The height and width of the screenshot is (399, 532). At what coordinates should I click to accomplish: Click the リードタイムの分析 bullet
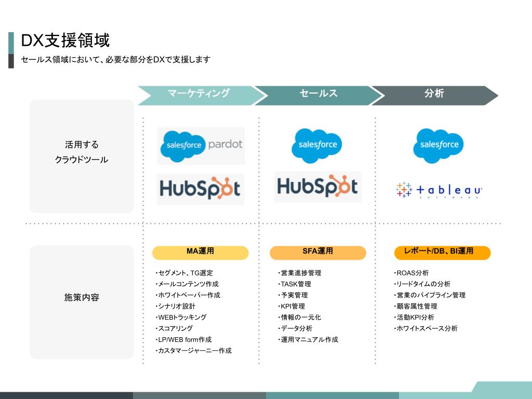point(422,284)
